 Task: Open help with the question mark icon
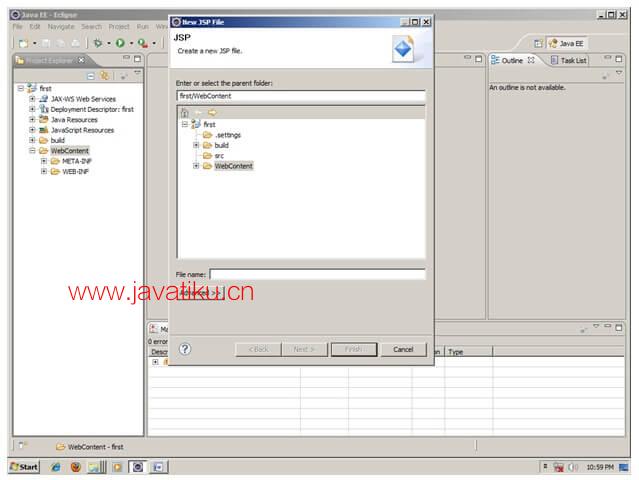pos(185,349)
